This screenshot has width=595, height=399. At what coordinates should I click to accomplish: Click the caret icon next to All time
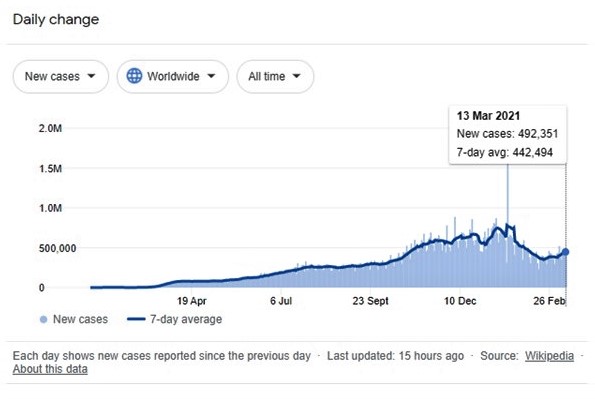pos(296,76)
